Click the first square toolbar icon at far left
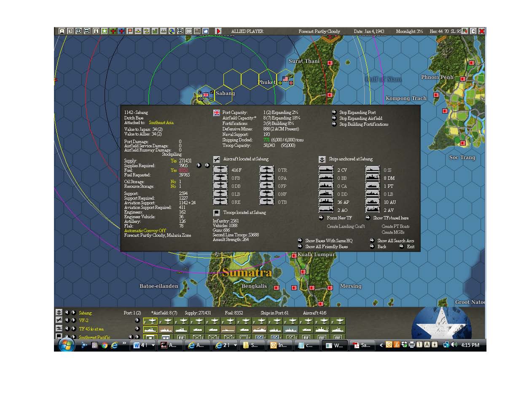532x406 pixels. (x=62, y=31)
